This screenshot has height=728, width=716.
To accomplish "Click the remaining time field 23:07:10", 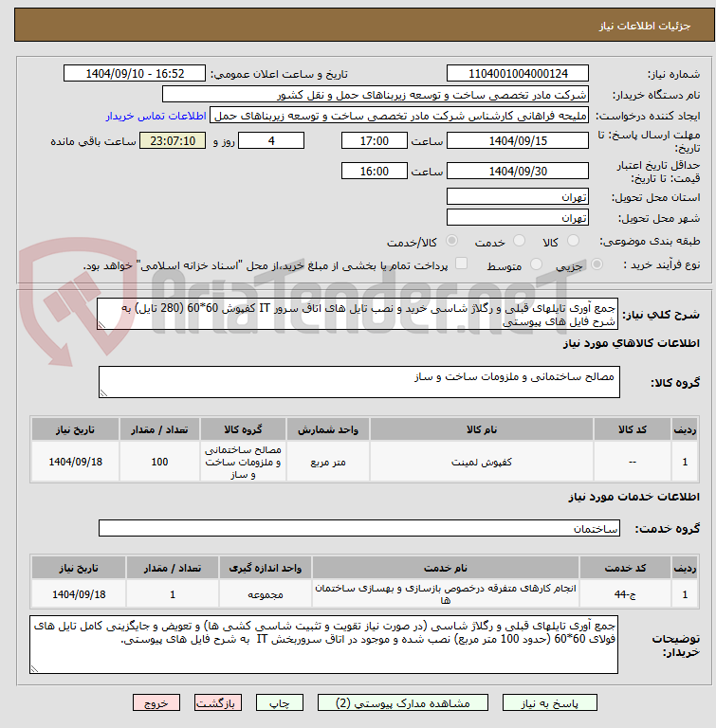I will coord(173,140).
